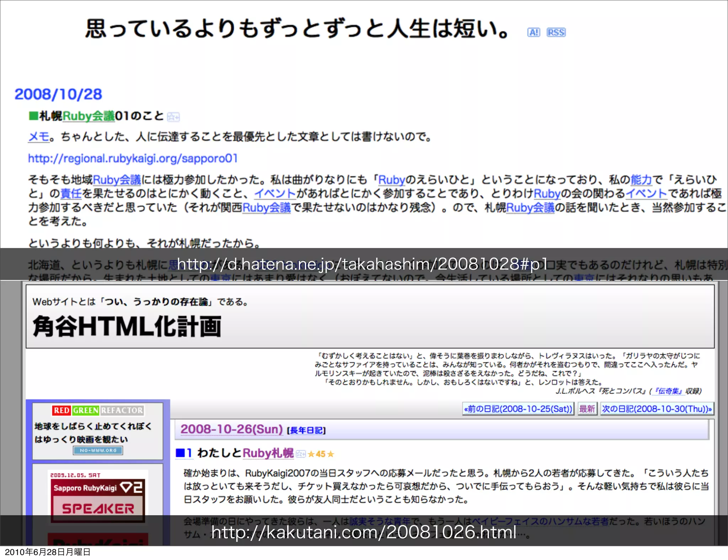Open 責任 keyword link in paragraph
Image resolution: width=728 pixels, height=560 pixels.
tap(71, 194)
